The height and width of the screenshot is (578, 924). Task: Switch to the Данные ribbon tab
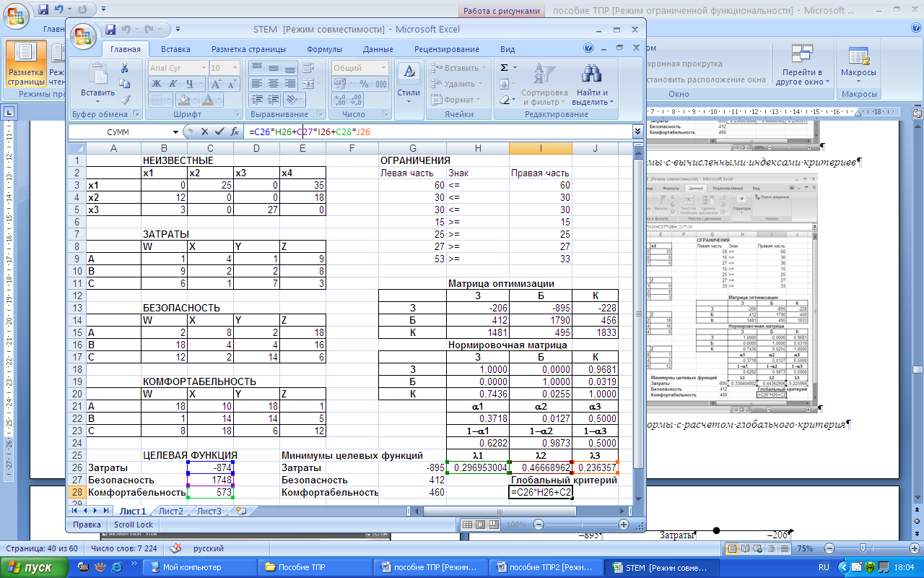378,49
